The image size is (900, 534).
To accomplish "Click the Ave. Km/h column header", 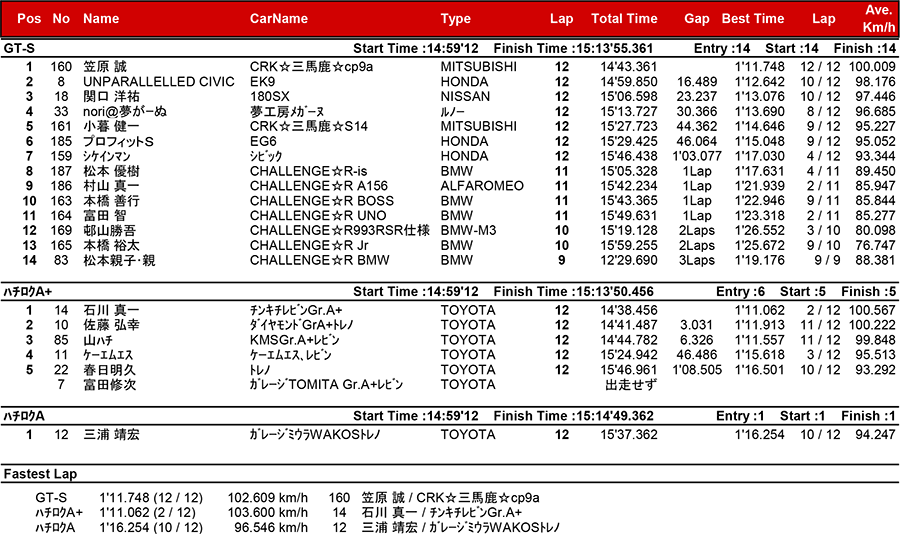I will click(878, 18).
